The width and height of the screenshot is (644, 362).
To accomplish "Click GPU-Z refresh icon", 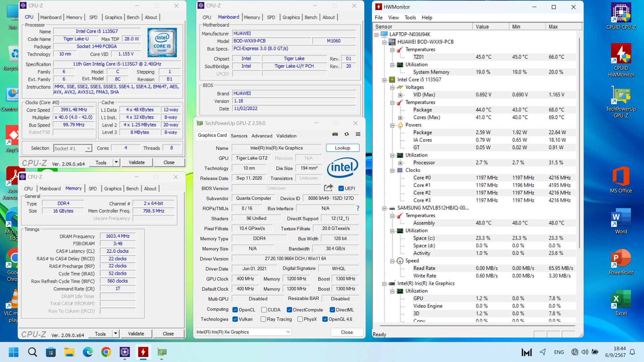I will tap(346, 134).
